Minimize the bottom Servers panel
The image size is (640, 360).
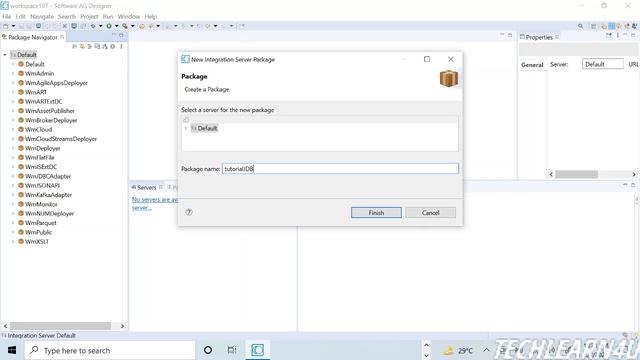click(625, 185)
